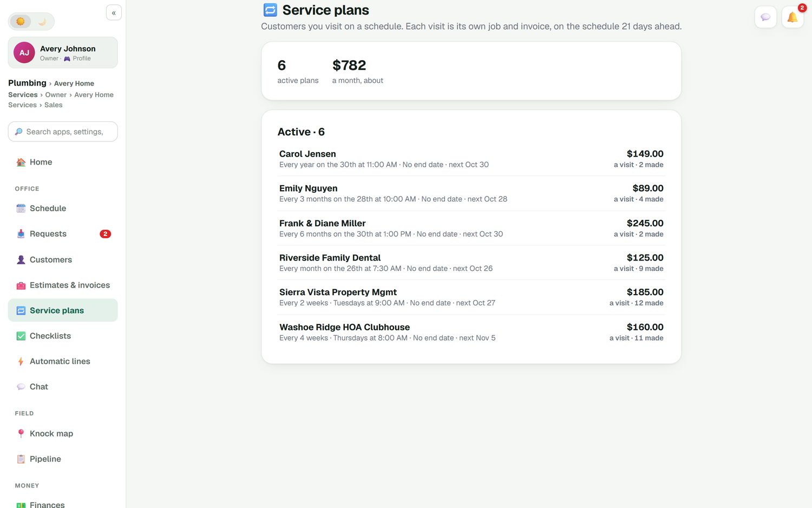The height and width of the screenshot is (508, 812).
Task: Click the Pipeline clipboard icon
Action: click(x=21, y=459)
